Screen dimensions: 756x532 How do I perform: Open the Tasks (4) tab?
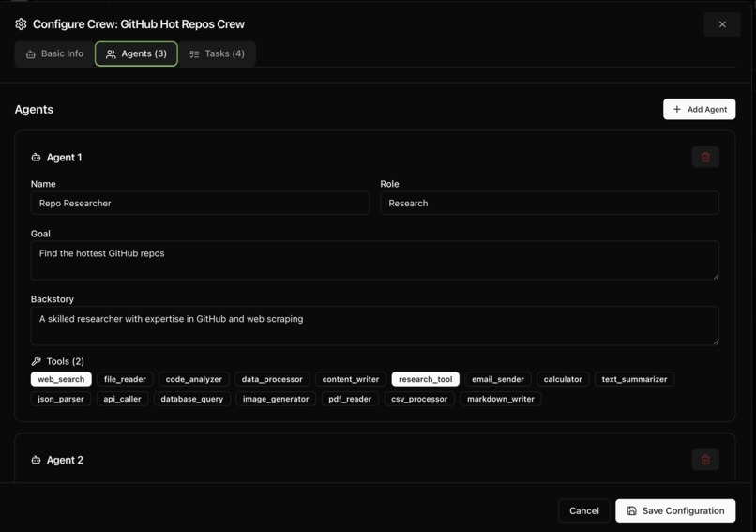[x=217, y=53]
